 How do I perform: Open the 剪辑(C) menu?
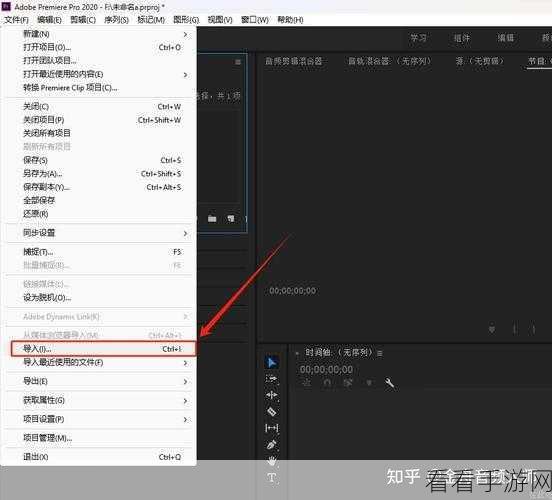click(83, 20)
